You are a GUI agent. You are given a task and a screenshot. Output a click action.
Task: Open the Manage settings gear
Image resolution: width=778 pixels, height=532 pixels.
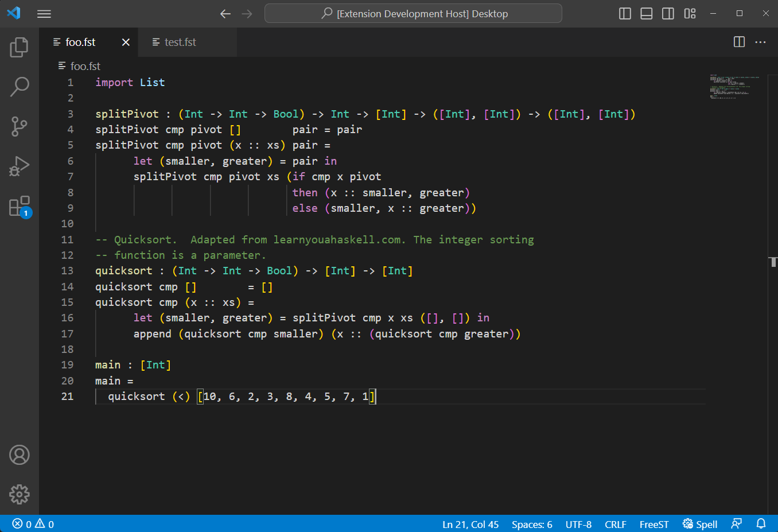coord(19,494)
